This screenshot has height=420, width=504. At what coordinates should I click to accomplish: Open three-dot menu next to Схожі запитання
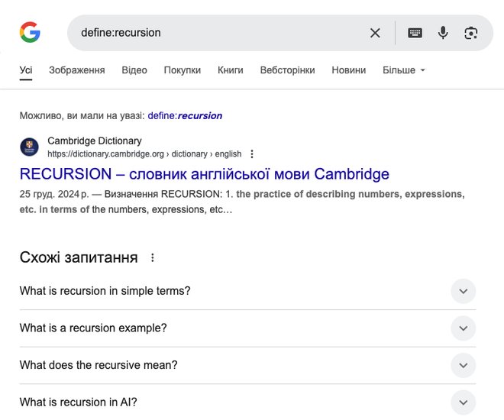153,257
